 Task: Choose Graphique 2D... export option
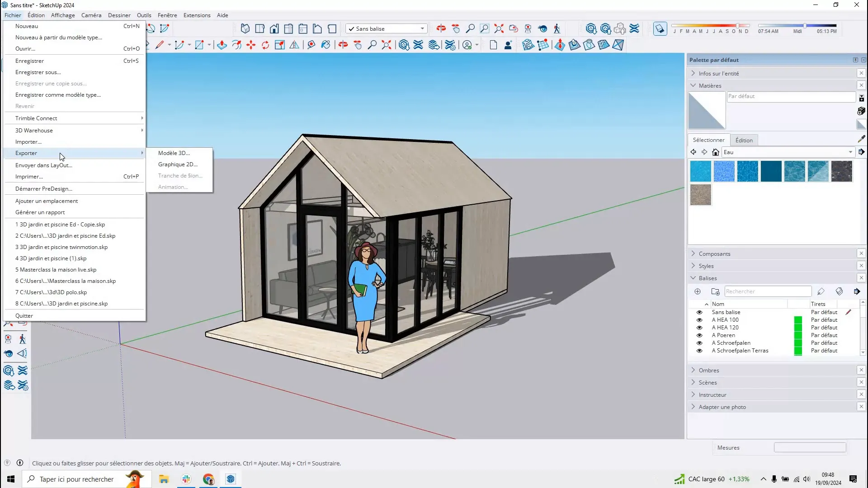(179, 164)
